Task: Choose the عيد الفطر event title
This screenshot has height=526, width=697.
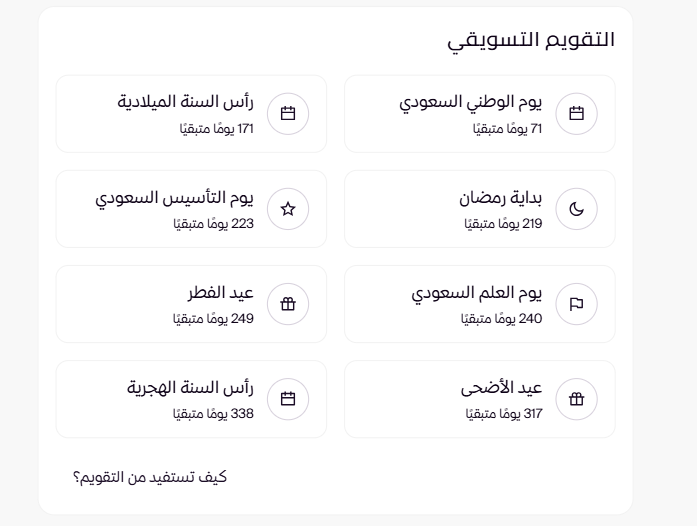Action: coord(221,293)
